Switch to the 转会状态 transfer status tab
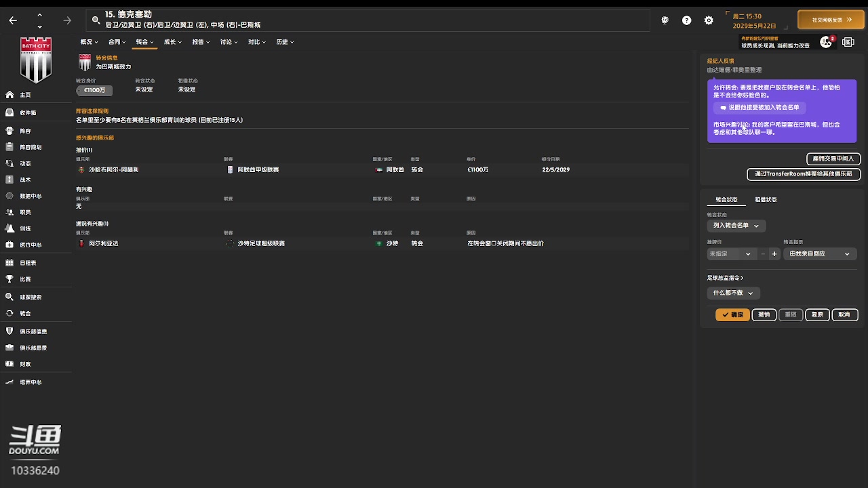 [x=726, y=200]
